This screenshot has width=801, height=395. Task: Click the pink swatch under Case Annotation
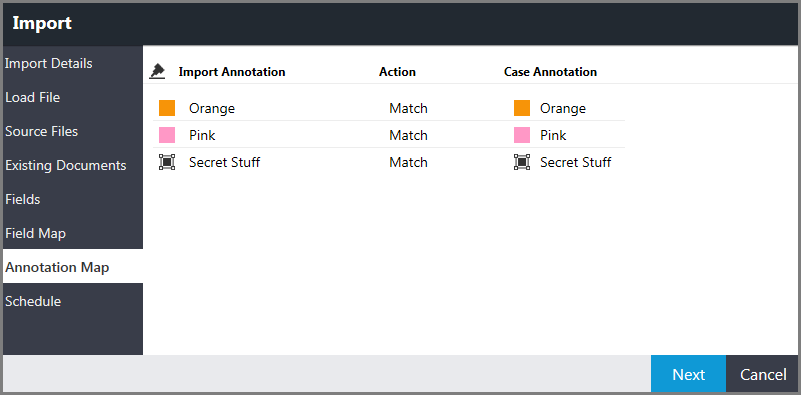coord(522,135)
